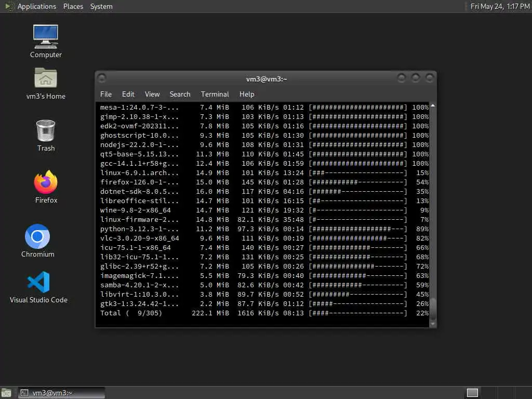Open vm3's Home folder icon
This screenshot has height=399, width=532.
point(46,84)
